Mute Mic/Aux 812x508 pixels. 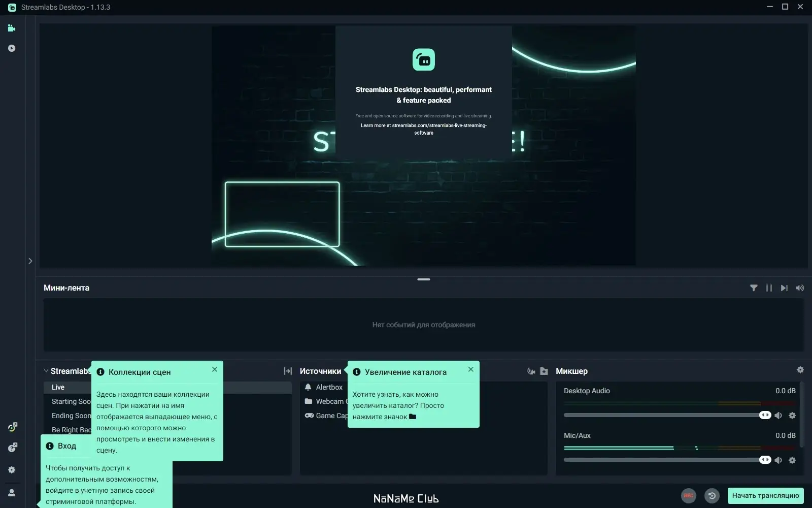tap(778, 460)
